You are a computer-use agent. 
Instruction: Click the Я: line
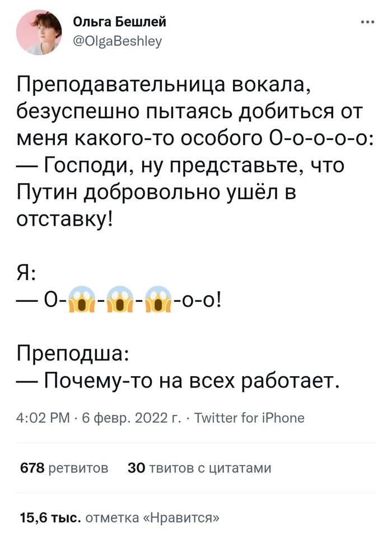pos(27,274)
